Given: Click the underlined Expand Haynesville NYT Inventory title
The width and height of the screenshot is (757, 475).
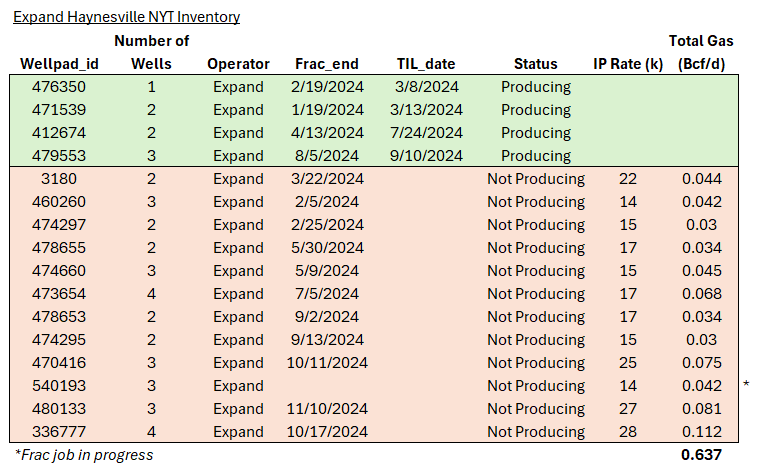Looking at the screenshot, I should click(124, 17).
